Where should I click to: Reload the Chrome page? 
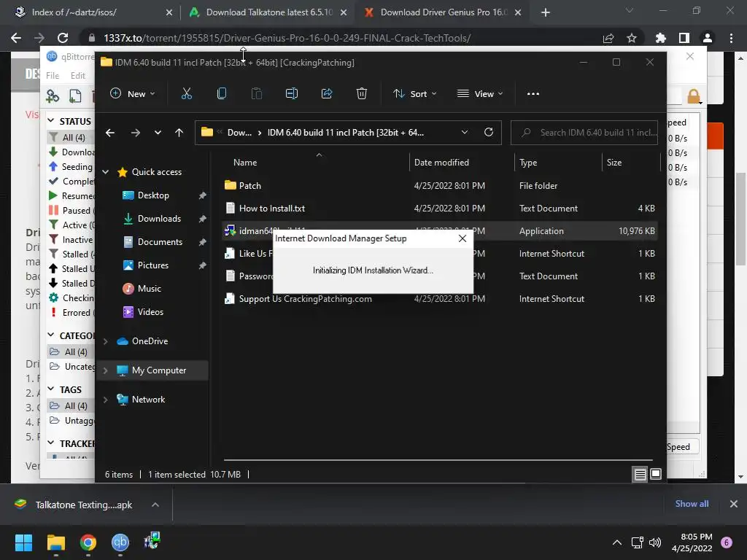(x=63, y=38)
